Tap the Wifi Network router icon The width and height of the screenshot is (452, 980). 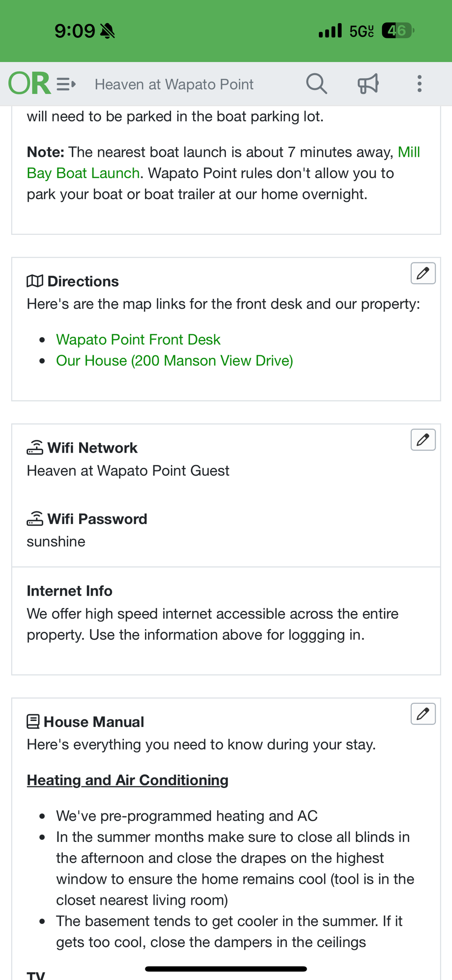click(x=35, y=448)
